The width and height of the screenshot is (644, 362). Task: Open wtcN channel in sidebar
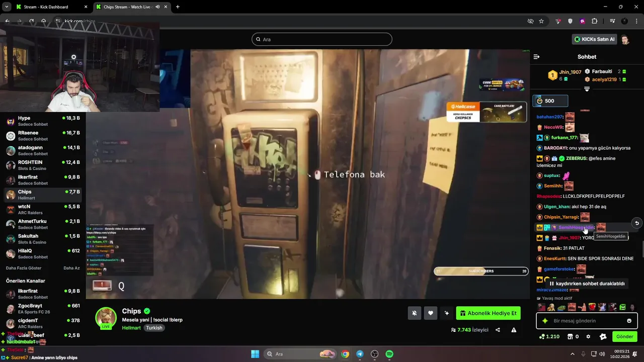tap(43, 210)
